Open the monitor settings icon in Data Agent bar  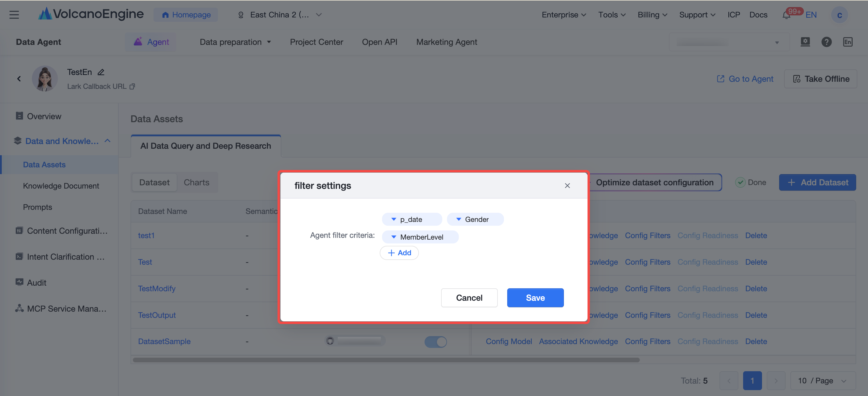click(x=805, y=42)
